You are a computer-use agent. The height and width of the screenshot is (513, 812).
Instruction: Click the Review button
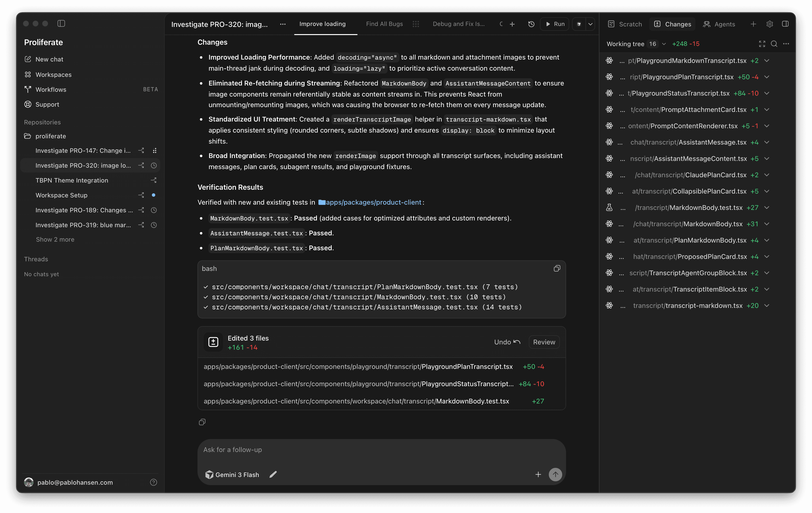[x=544, y=342]
